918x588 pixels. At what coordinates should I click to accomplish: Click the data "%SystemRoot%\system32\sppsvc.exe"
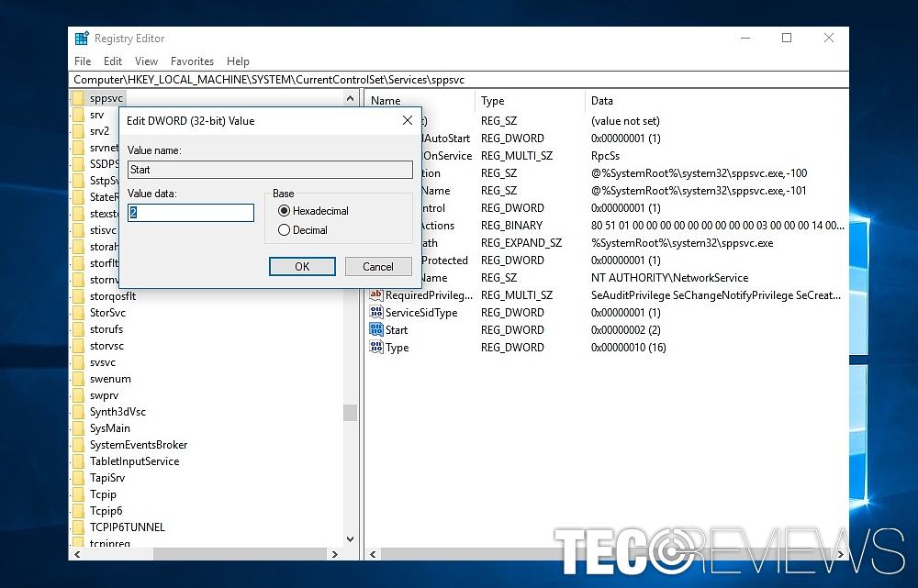(x=682, y=243)
